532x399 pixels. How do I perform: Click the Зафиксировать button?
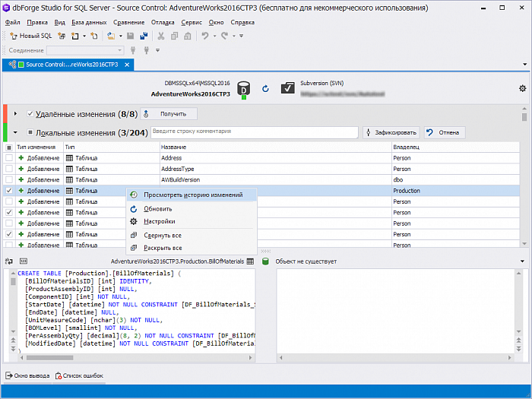click(x=391, y=132)
